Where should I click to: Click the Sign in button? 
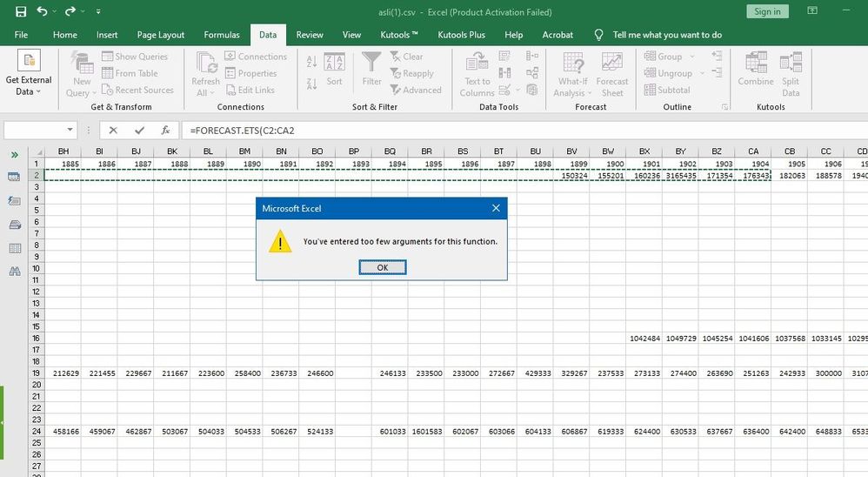[x=767, y=11]
